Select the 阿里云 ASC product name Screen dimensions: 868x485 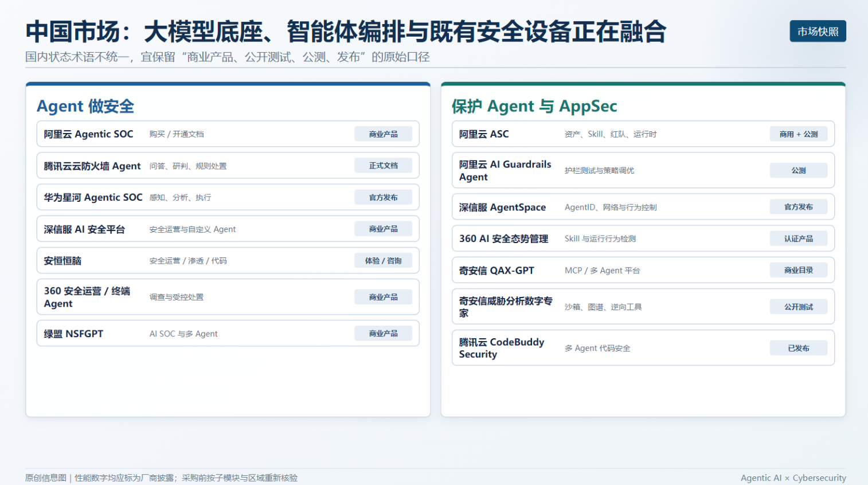[x=484, y=134]
